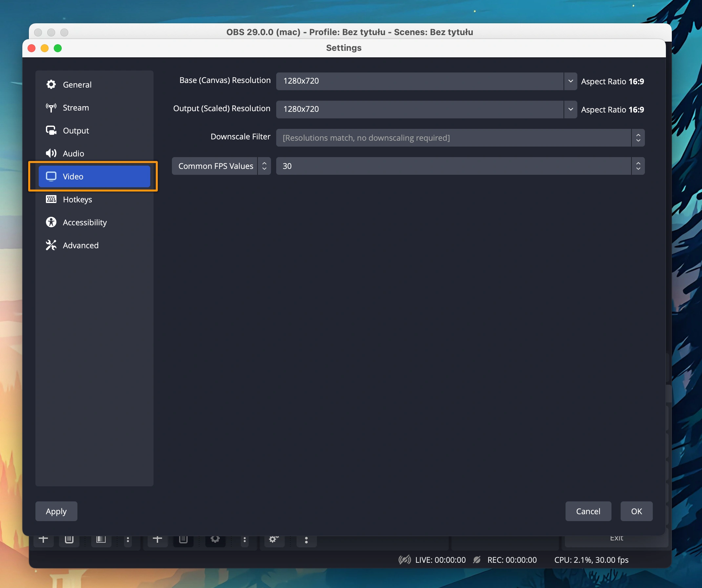Confirm settings with the OK button
Image resolution: width=702 pixels, height=588 pixels.
[x=636, y=511]
